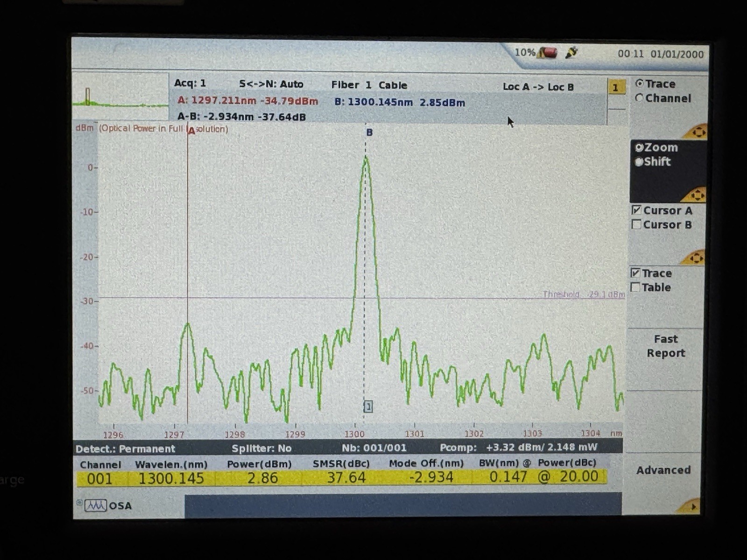Enable the Cursor B checkbox
Viewport: 747px width, 560px height.
[x=636, y=224]
